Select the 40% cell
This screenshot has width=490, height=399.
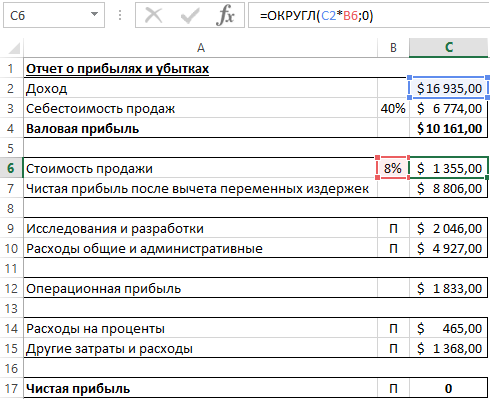tap(393, 108)
